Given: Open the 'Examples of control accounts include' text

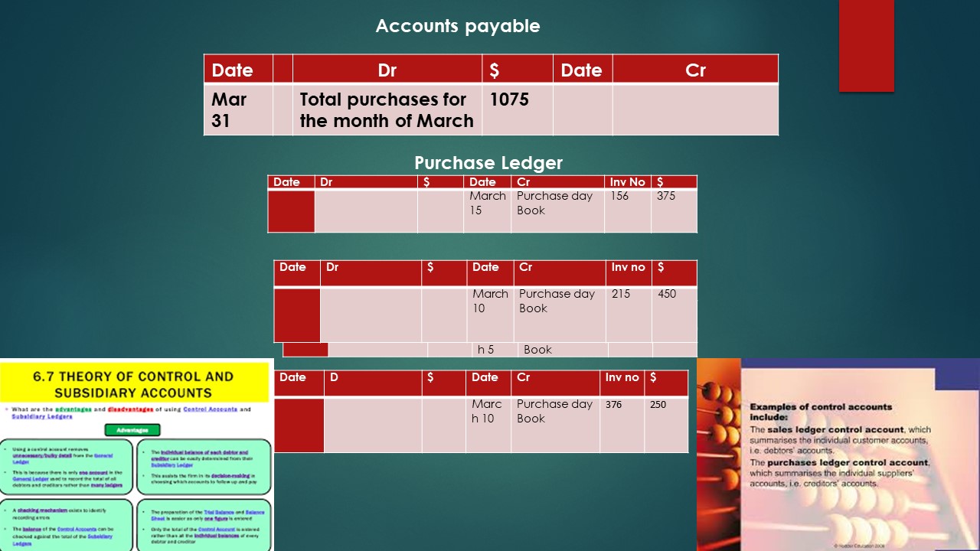Looking at the screenshot, I should [x=821, y=412].
